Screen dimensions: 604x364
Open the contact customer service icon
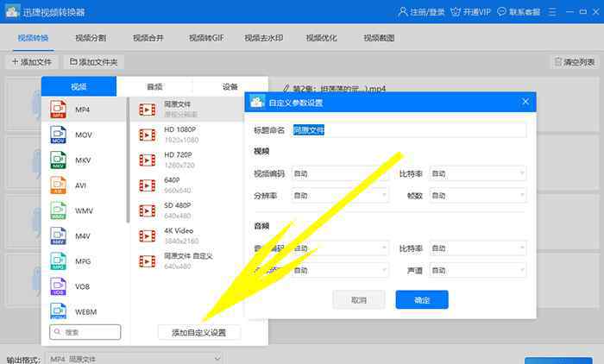pos(501,11)
